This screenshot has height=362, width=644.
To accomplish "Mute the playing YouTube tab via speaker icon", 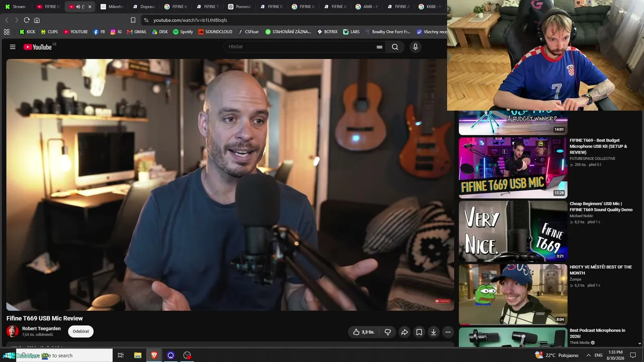I will tap(78, 7).
